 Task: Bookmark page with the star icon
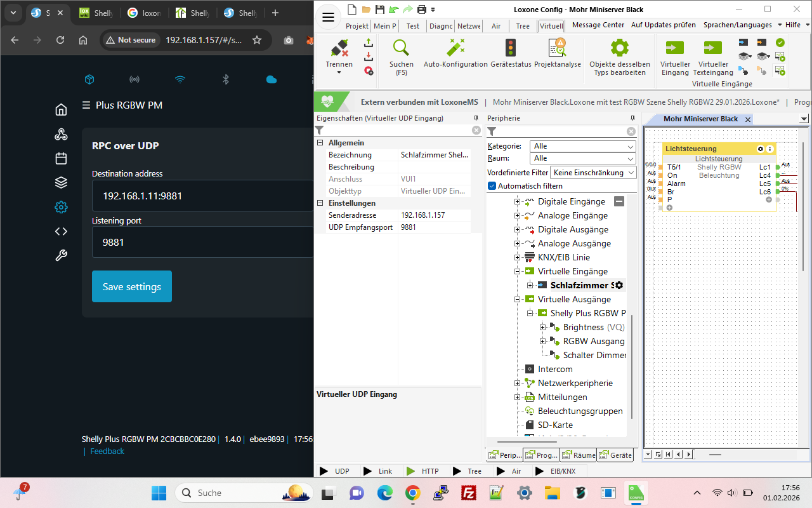tap(257, 40)
